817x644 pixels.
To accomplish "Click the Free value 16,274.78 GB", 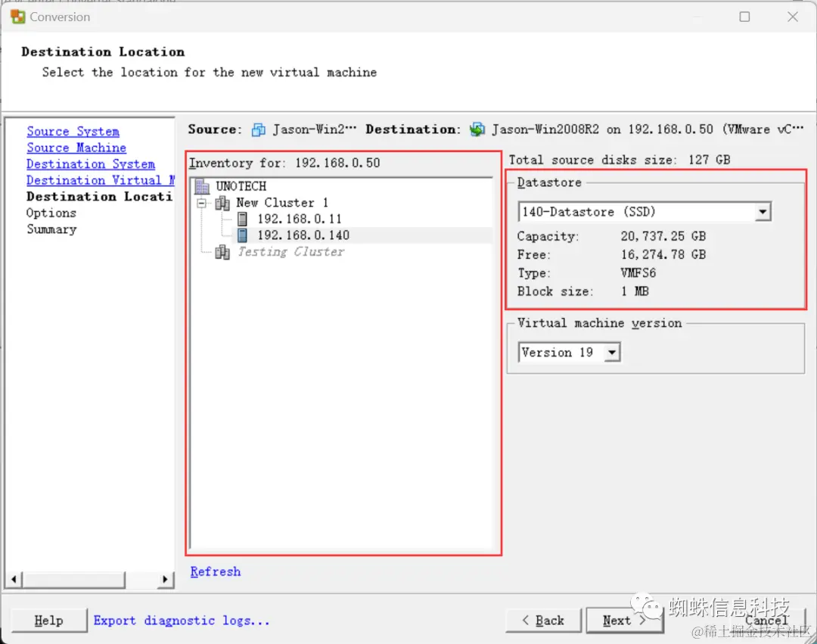I will (x=663, y=254).
